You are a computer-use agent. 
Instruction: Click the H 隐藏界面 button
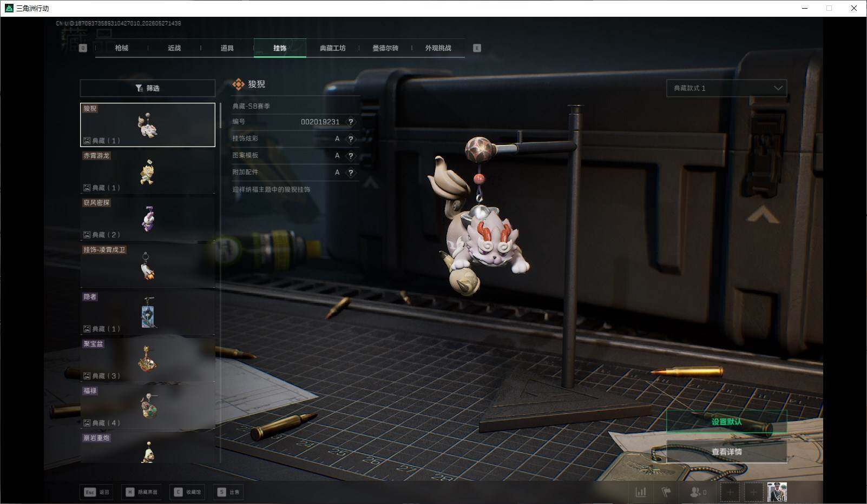(x=141, y=492)
